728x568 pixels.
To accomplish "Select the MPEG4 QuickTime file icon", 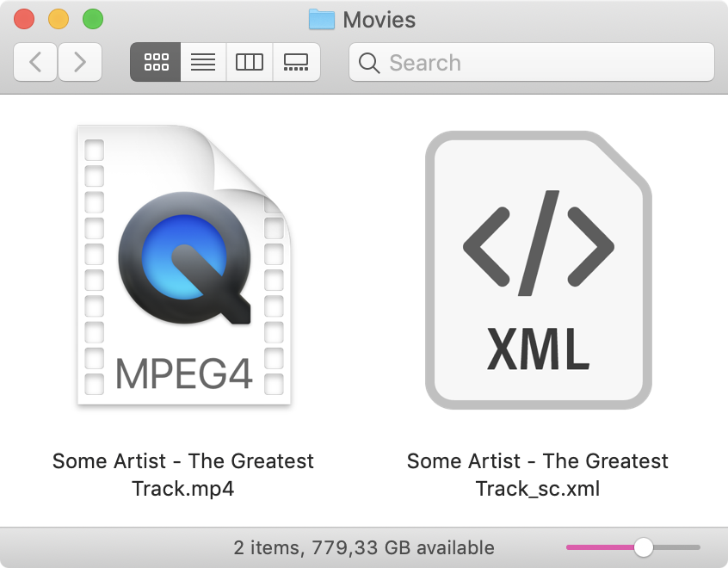I will [x=184, y=265].
